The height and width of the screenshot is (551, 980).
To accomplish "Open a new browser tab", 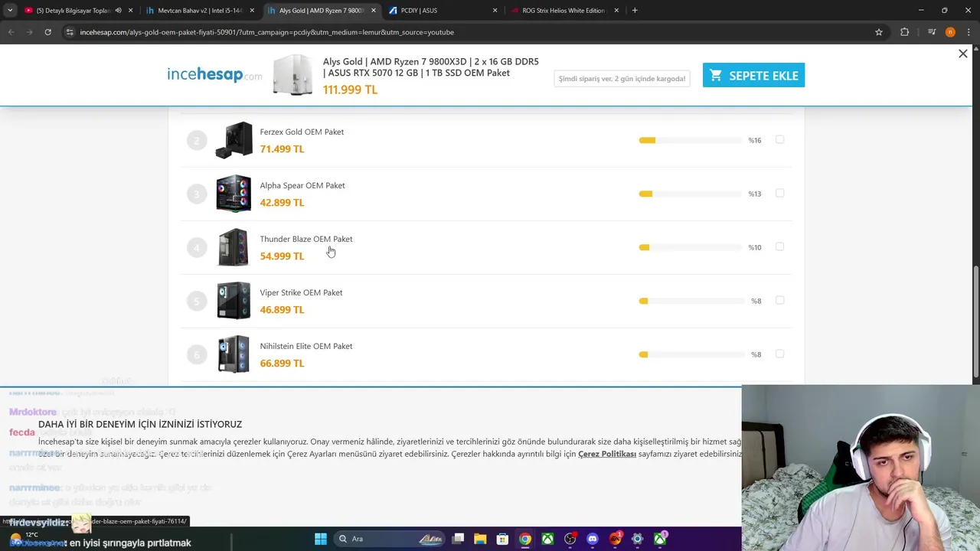I will (635, 11).
